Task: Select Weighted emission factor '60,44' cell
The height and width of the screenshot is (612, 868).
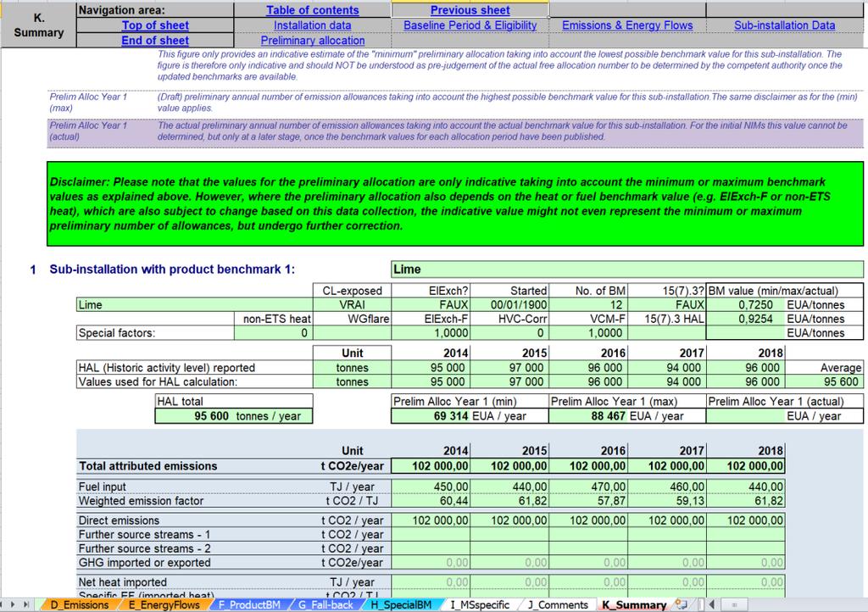Action: [431, 501]
